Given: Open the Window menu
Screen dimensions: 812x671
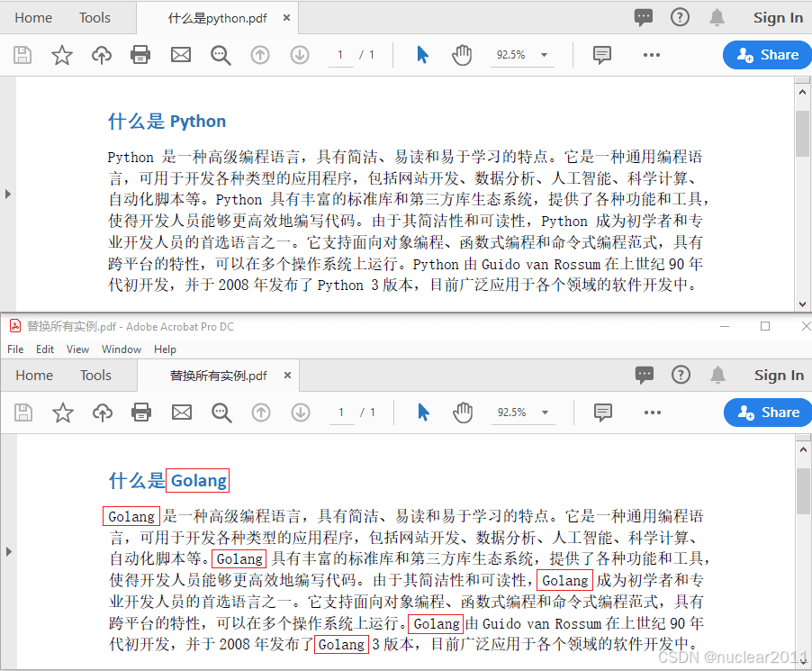Looking at the screenshot, I should pyautogui.click(x=122, y=349).
